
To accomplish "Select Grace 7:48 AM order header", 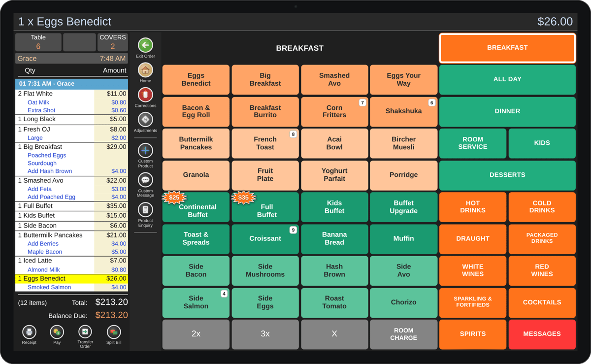I will tap(71, 58).
